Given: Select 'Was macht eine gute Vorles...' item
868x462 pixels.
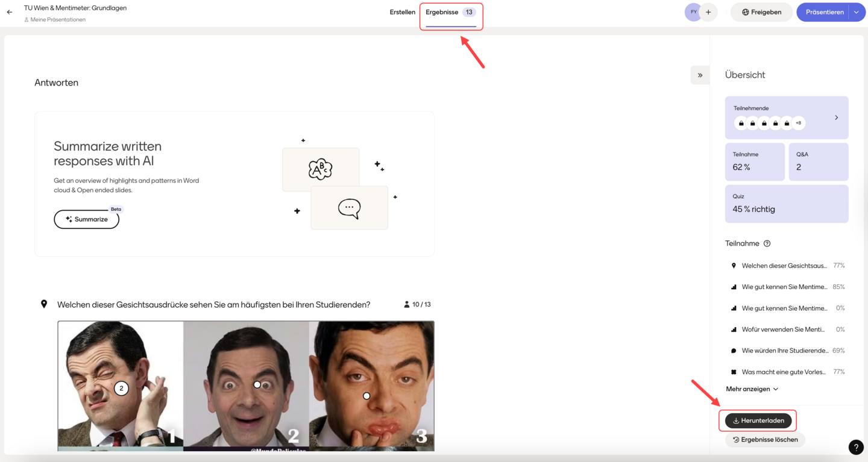Looking at the screenshot, I should point(784,372).
